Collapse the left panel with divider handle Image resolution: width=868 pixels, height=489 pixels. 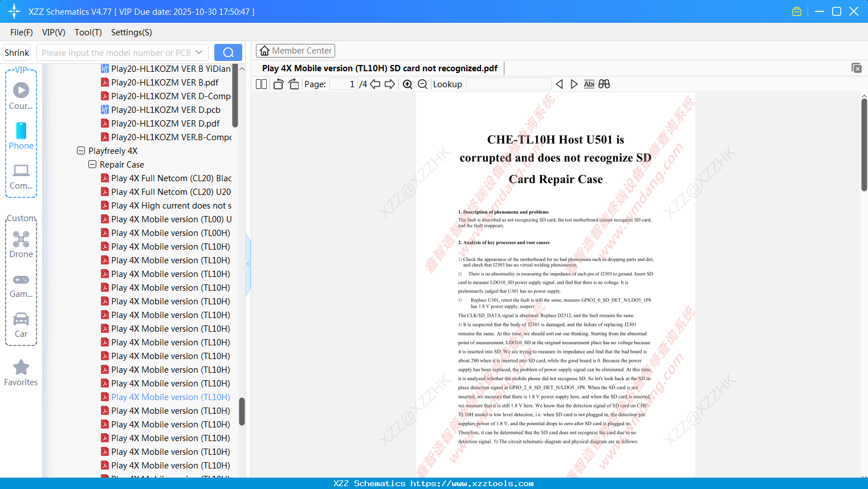(248, 264)
